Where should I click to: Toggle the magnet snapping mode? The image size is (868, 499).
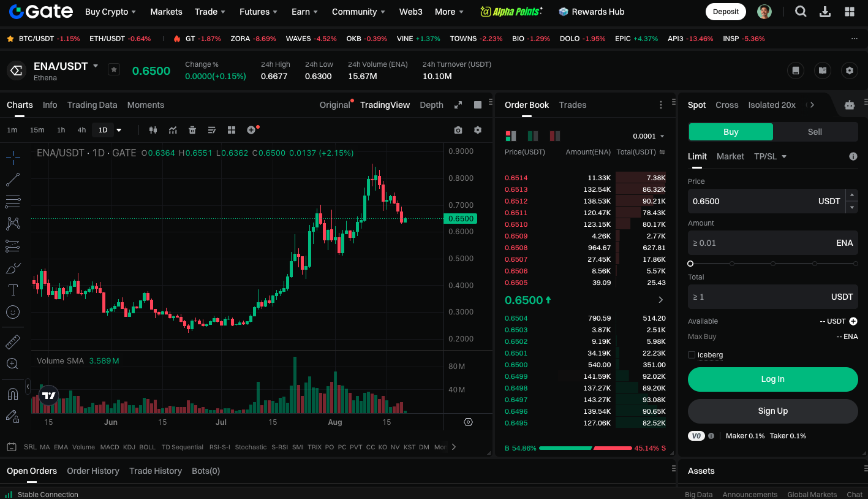tap(13, 394)
